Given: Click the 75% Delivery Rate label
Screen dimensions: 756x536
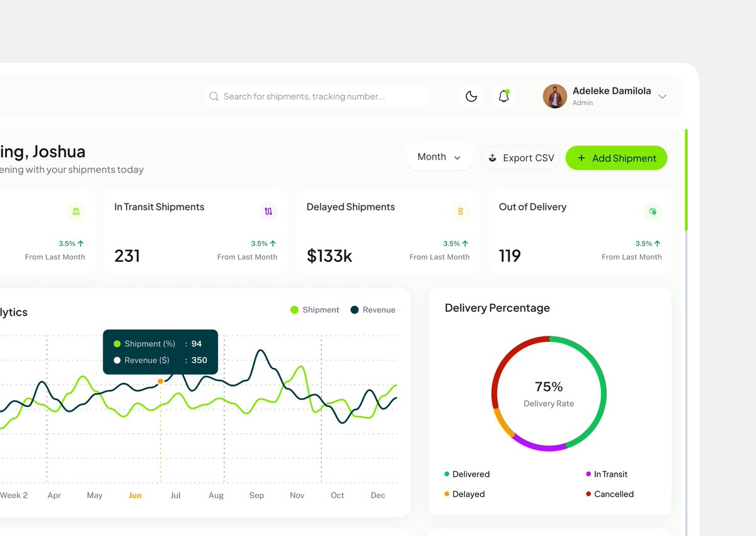Looking at the screenshot, I should [x=549, y=394].
